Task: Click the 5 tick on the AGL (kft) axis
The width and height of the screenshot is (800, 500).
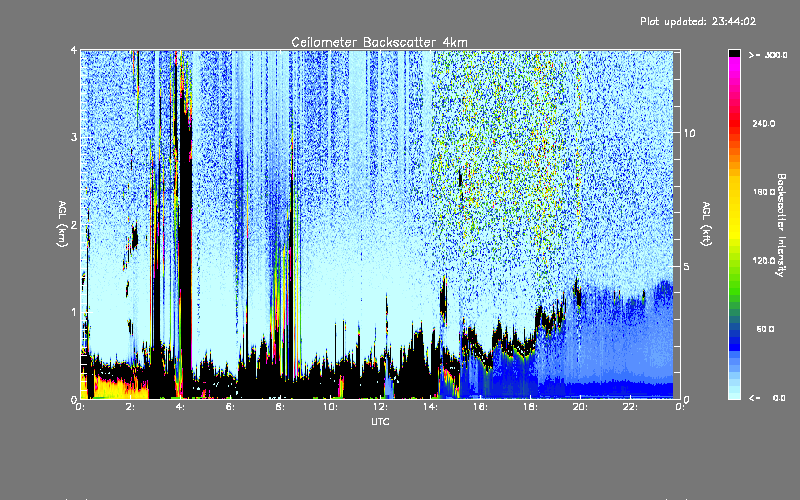Action: pos(687,266)
